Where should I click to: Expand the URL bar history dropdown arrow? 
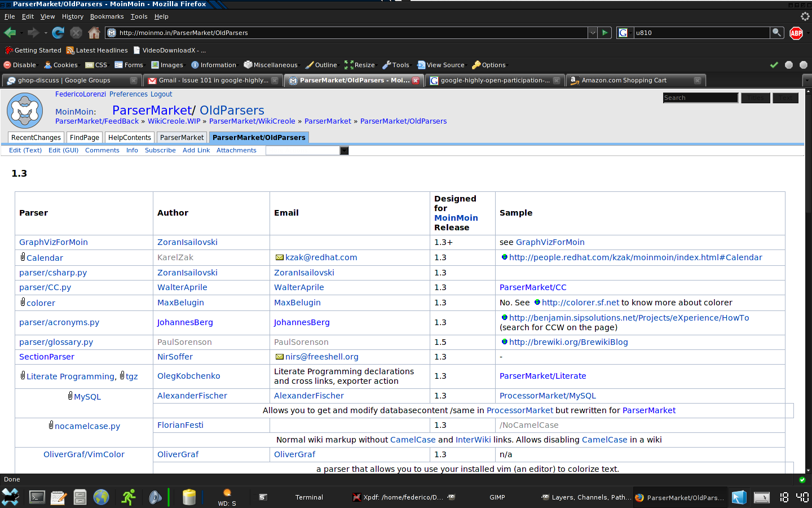pyautogui.click(x=593, y=33)
